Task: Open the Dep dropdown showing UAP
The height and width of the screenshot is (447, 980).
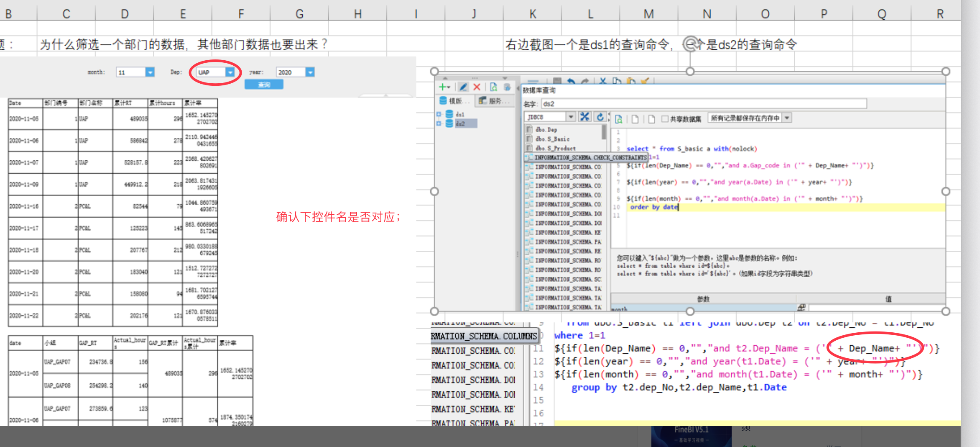Action: pos(230,72)
